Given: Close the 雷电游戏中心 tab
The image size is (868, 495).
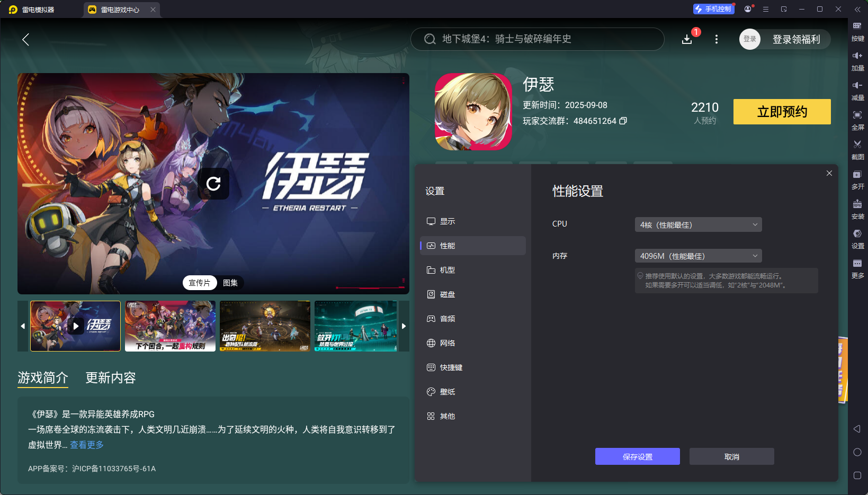Looking at the screenshot, I should tap(153, 10).
